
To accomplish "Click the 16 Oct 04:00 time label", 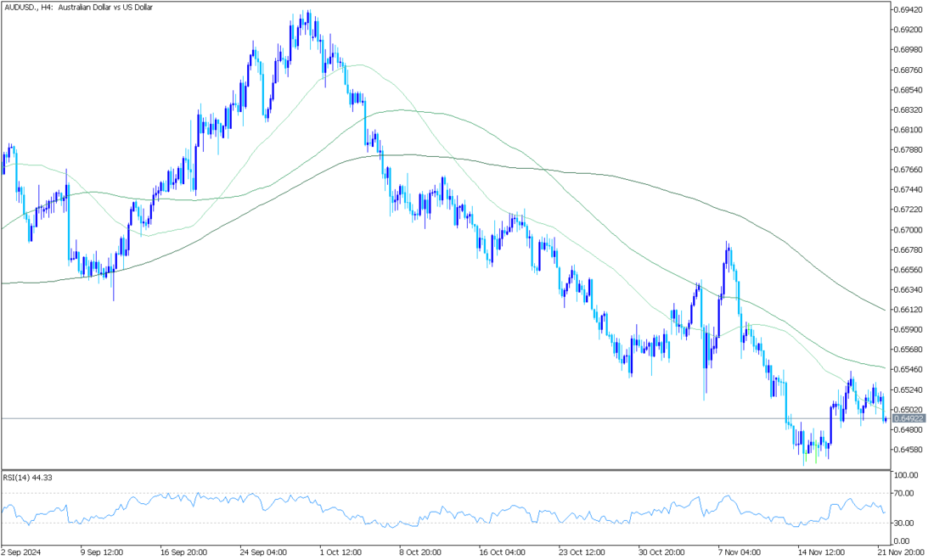I will point(502,552).
